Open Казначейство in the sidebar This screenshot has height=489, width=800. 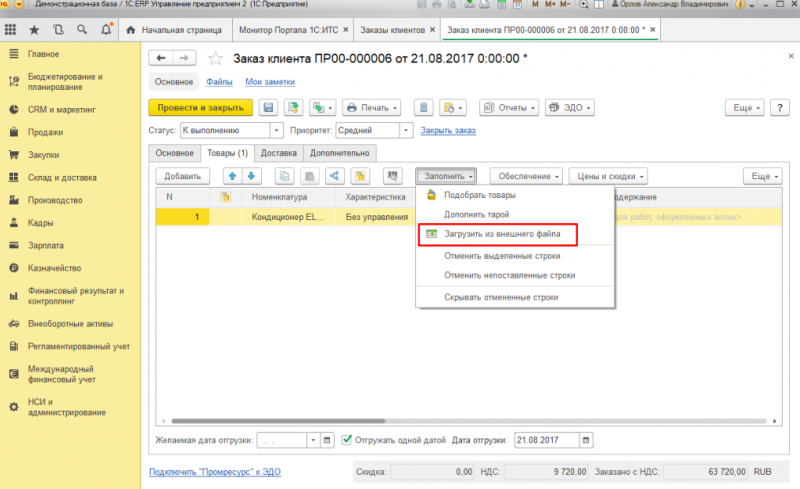coord(55,268)
